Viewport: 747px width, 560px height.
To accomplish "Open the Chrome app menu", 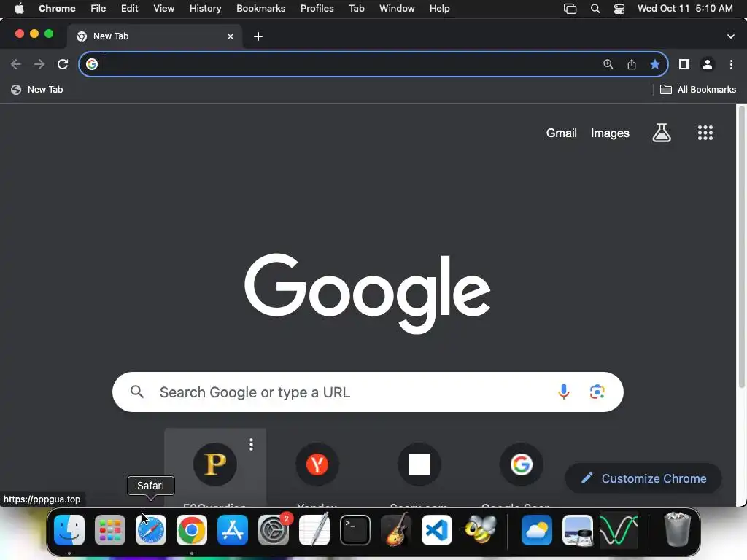I will click(57, 9).
